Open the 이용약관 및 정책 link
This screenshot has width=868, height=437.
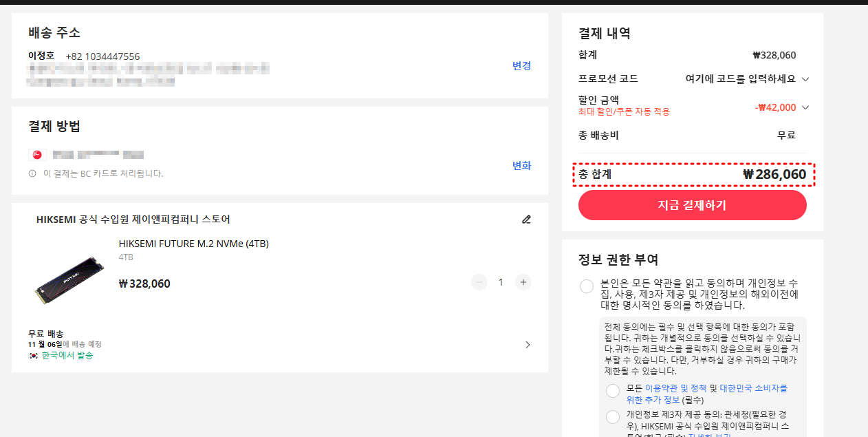[x=676, y=388]
